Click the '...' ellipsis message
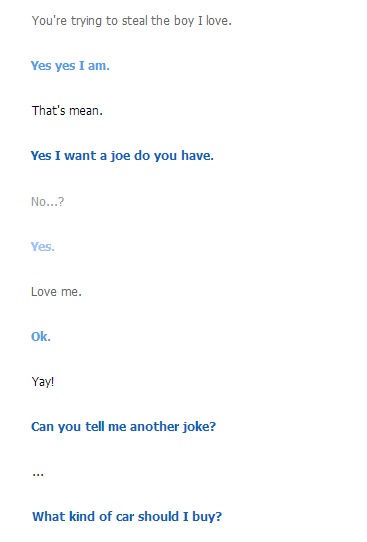 pos(38,474)
